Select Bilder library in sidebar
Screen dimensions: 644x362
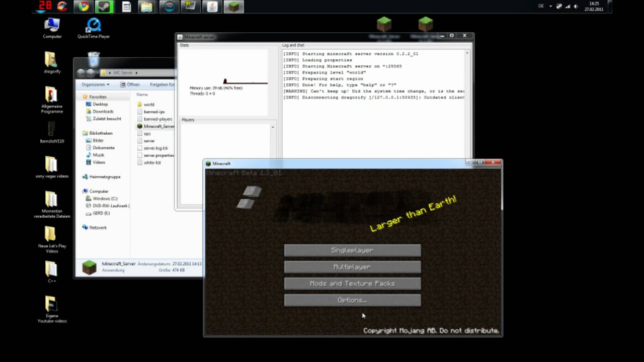point(98,141)
